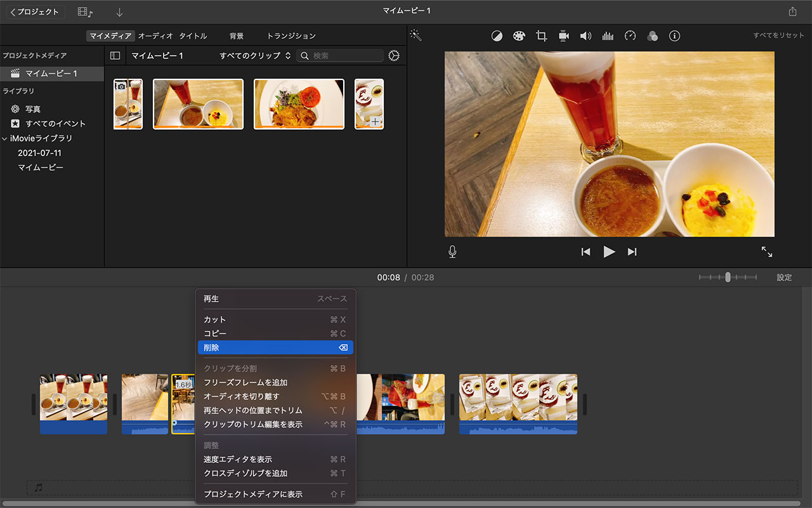Open the speedometer speed tool

pos(630,36)
